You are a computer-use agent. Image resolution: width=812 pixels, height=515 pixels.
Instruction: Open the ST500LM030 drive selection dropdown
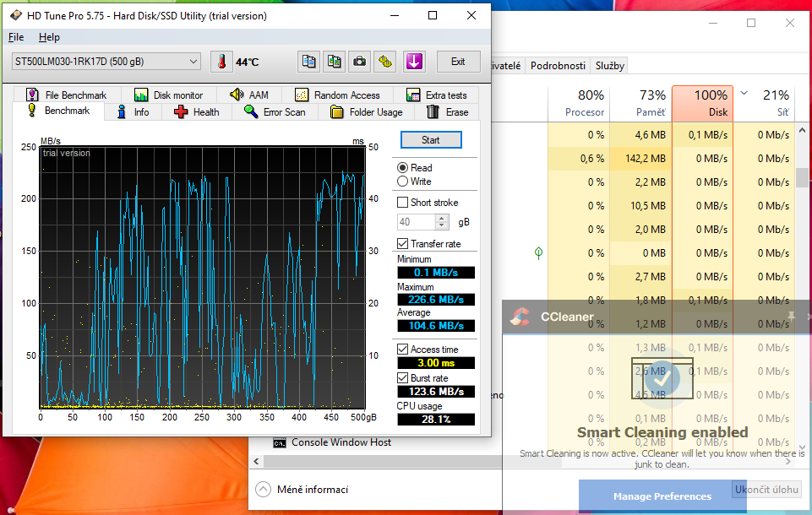click(106, 62)
